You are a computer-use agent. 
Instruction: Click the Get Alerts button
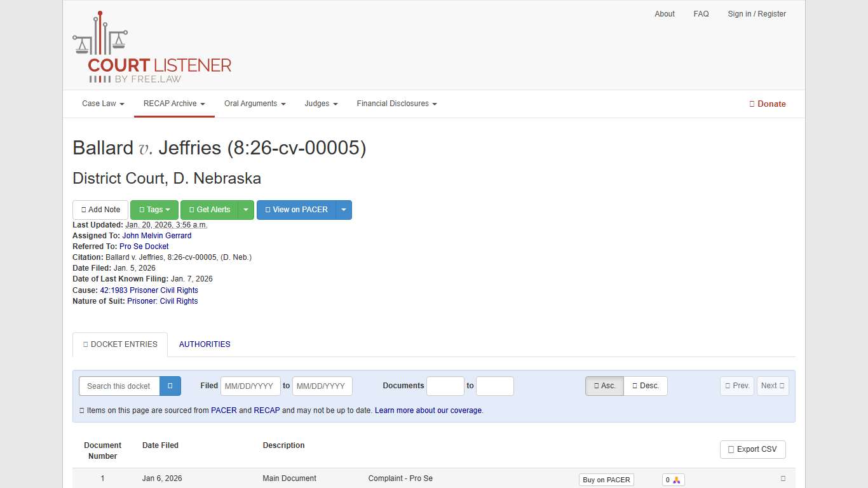[x=209, y=210]
